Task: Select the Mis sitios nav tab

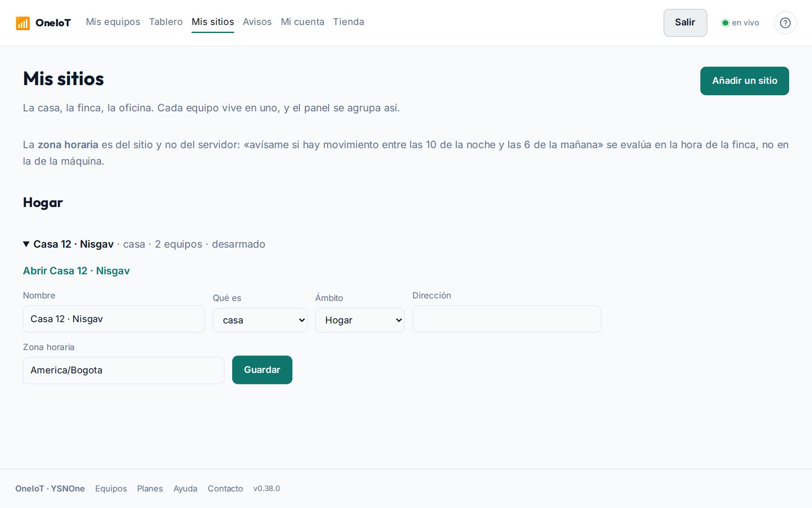Action: click(x=213, y=22)
